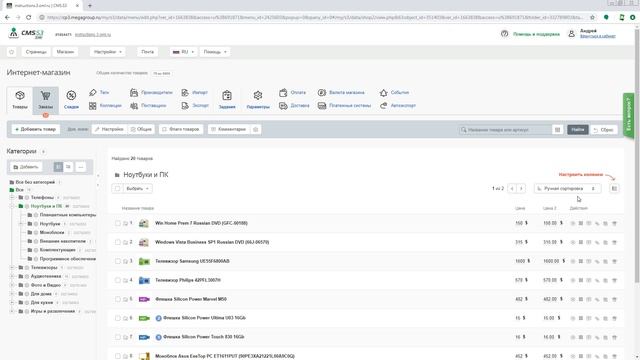Open the Комментарии tab
The height and width of the screenshot is (360, 640).
coord(229,129)
